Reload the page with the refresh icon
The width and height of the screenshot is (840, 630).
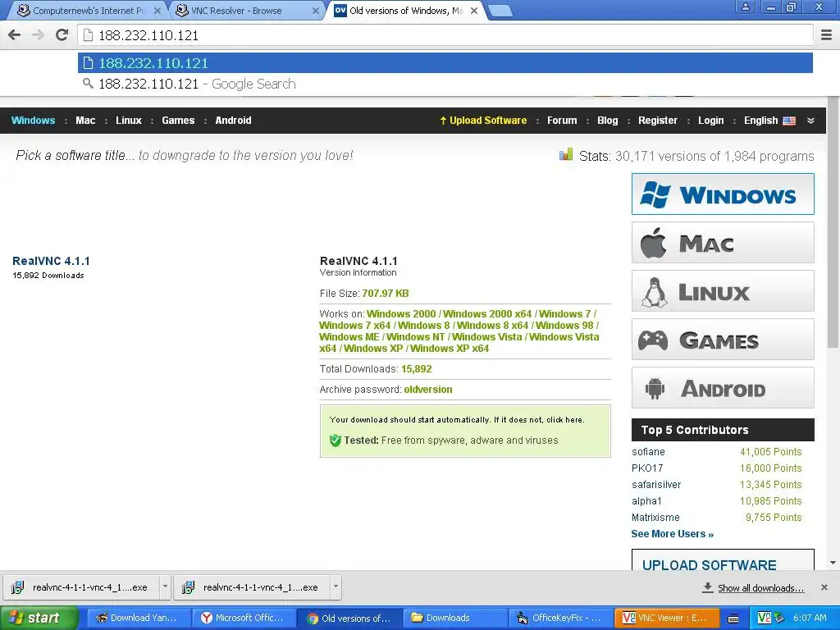(62, 35)
